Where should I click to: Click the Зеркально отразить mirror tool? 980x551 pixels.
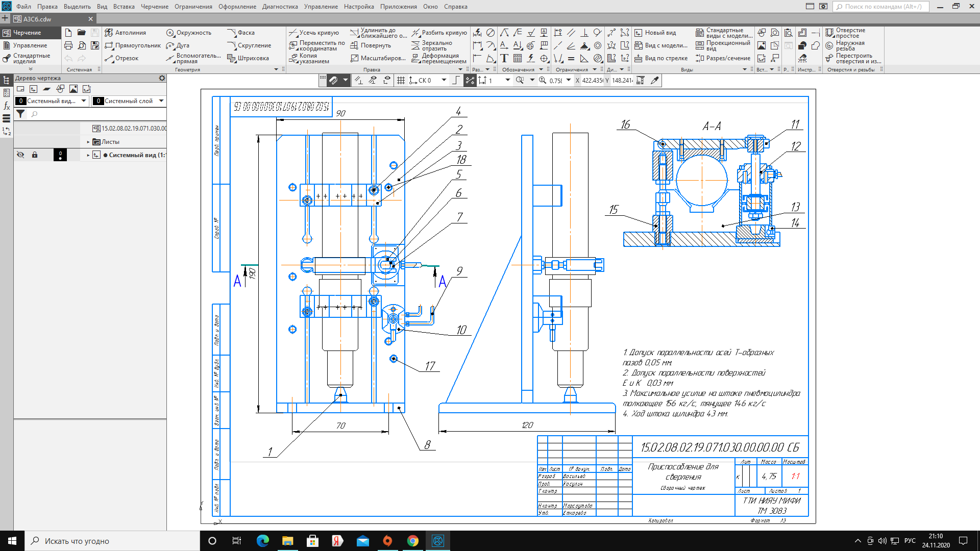click(x=432, y=46)
